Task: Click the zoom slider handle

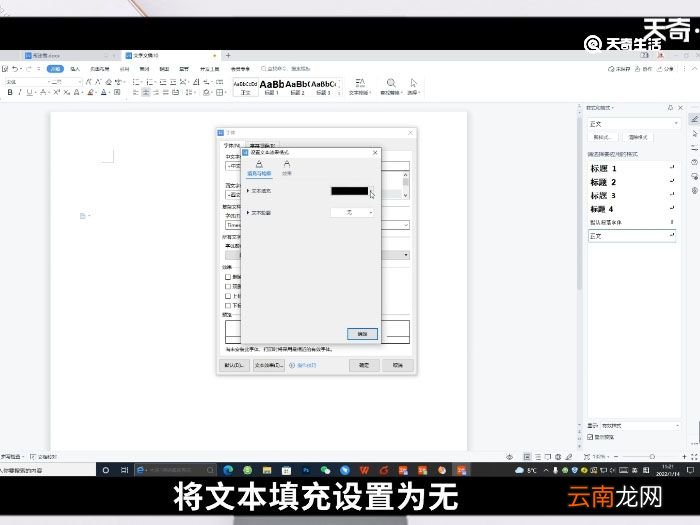Action: (652, 457)
